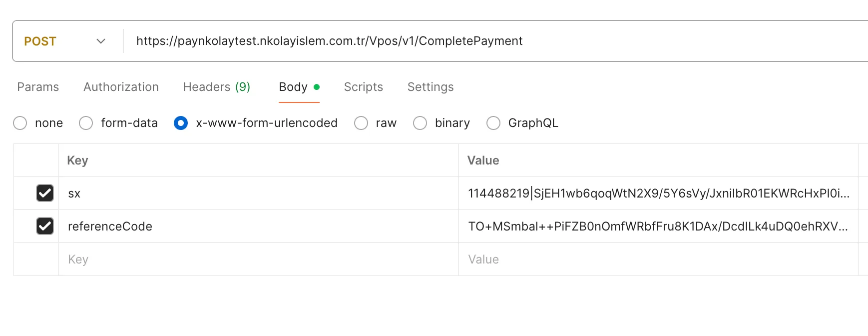Choose the raw body option
The image size is (868, 336).
coord(361,123)
